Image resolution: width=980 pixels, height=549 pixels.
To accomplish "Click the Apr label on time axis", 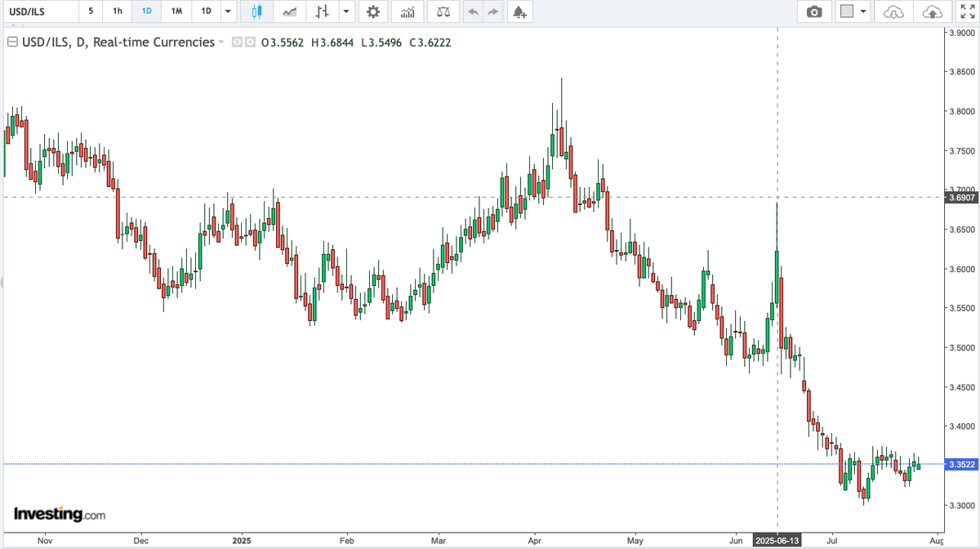I will coord(535,540).
